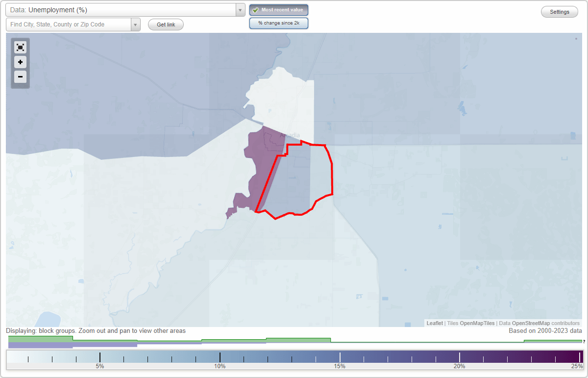Click the fit-to-extent map control
Viewport: 588px width, 378px height.
point(20,47)
